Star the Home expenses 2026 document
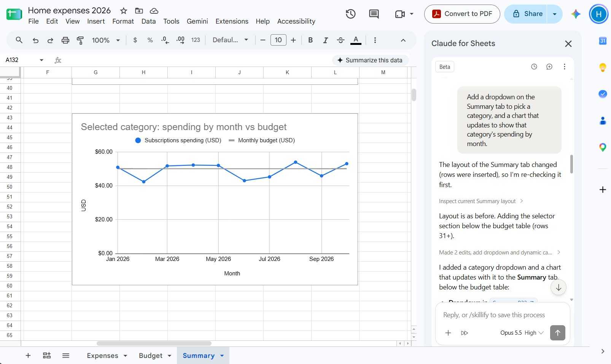 [124, 11]
